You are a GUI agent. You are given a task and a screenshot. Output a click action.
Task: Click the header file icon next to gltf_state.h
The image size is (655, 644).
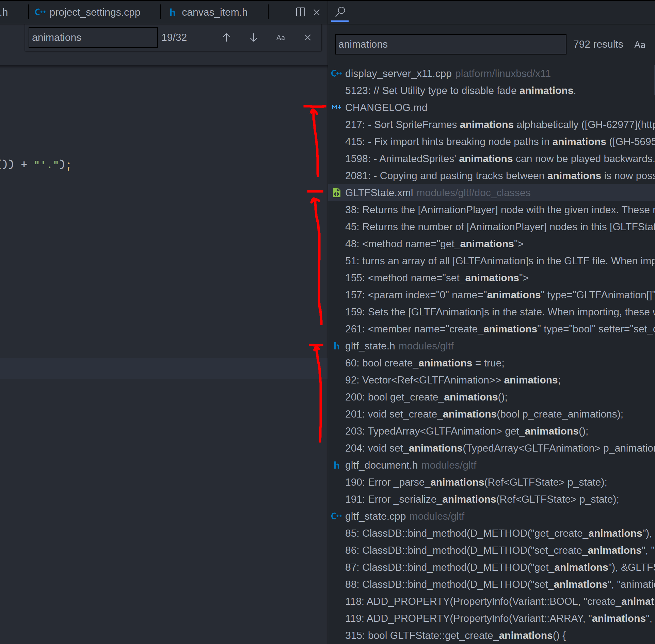tap(336, 346)
